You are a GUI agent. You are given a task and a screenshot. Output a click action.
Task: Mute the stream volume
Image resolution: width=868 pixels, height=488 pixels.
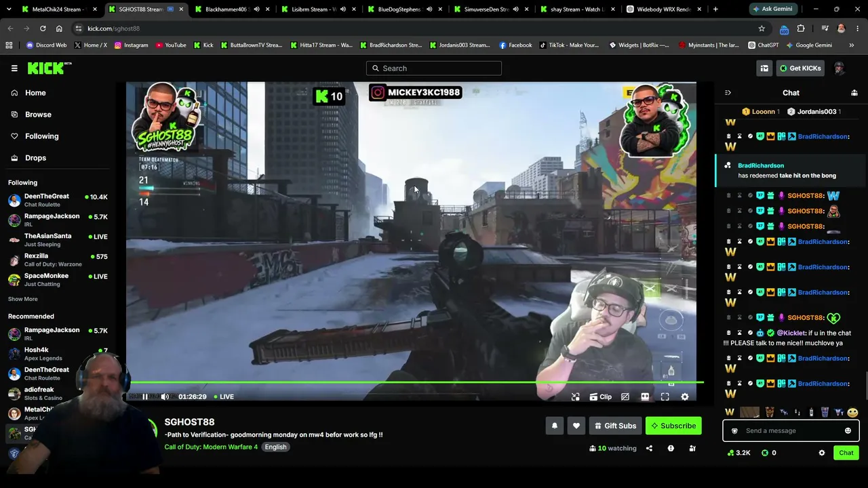point(164,396)
